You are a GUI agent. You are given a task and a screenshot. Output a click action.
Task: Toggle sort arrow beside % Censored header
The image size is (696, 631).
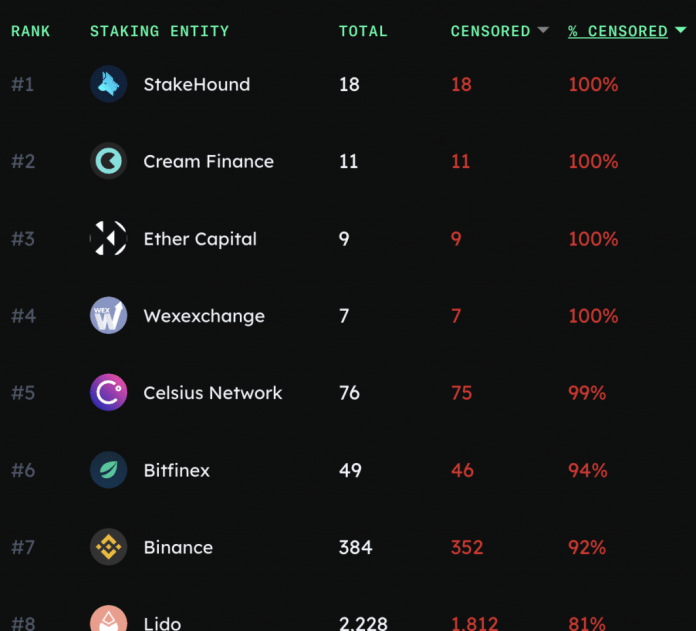681,30
